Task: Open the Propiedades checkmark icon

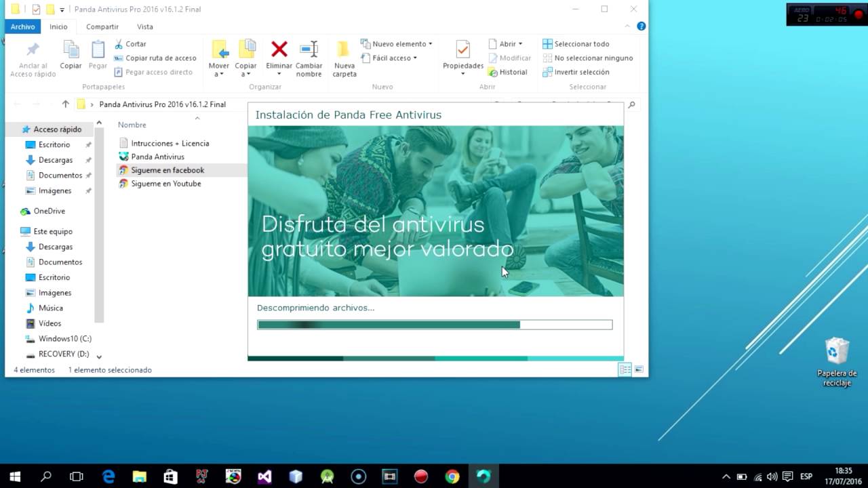Action: click(463, 49)
